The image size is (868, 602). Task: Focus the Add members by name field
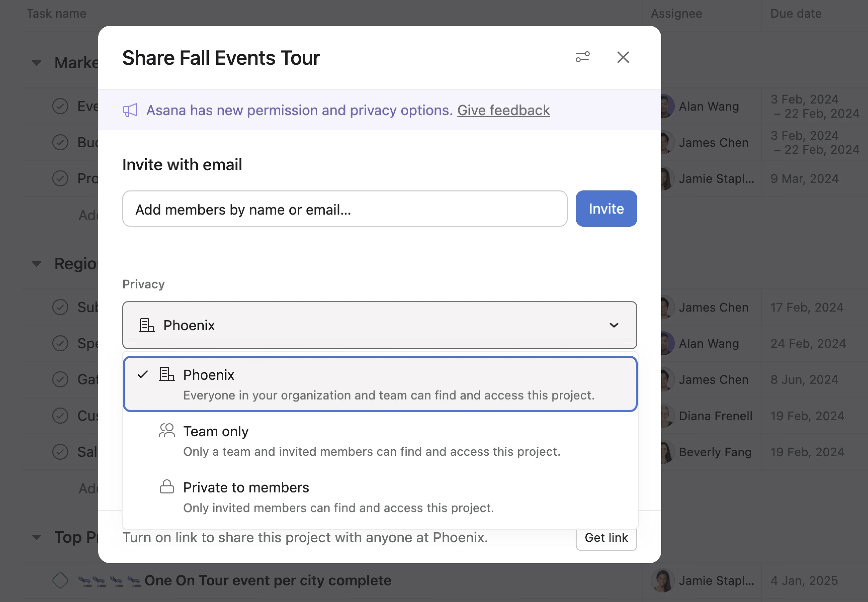click(344, 209)
